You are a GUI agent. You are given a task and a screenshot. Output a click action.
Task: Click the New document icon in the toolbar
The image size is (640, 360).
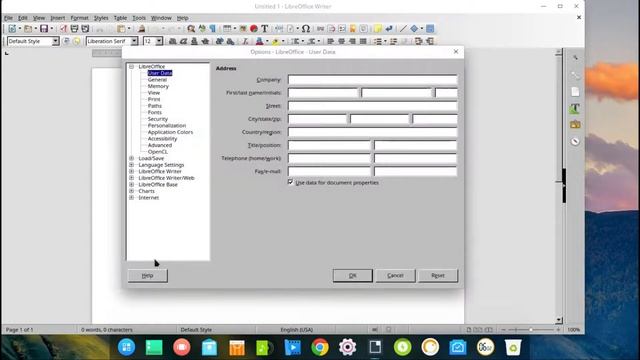click(x=12, y=29)
